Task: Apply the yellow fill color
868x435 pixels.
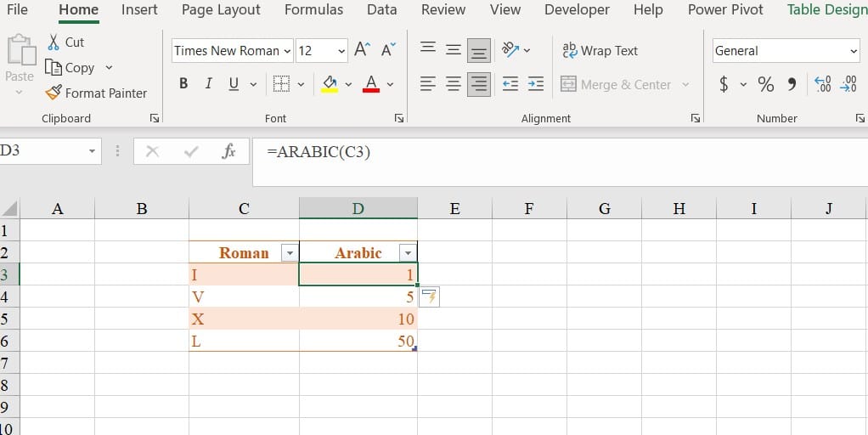Action: coord(330,84)
